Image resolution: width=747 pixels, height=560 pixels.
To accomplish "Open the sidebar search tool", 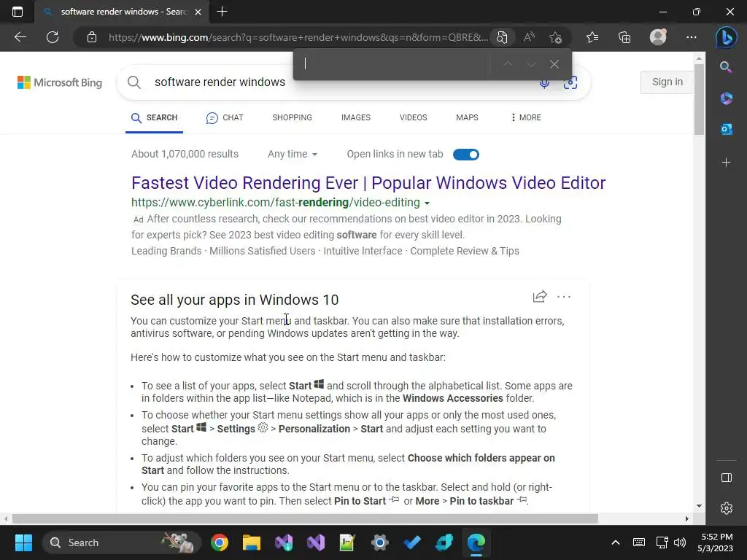I will (726, 66).
